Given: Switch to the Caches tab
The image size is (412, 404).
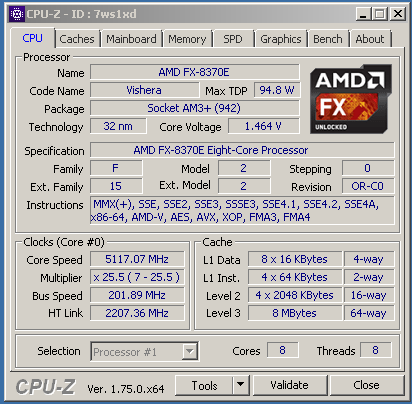Looking at the screenshot, I should (77, 39).
